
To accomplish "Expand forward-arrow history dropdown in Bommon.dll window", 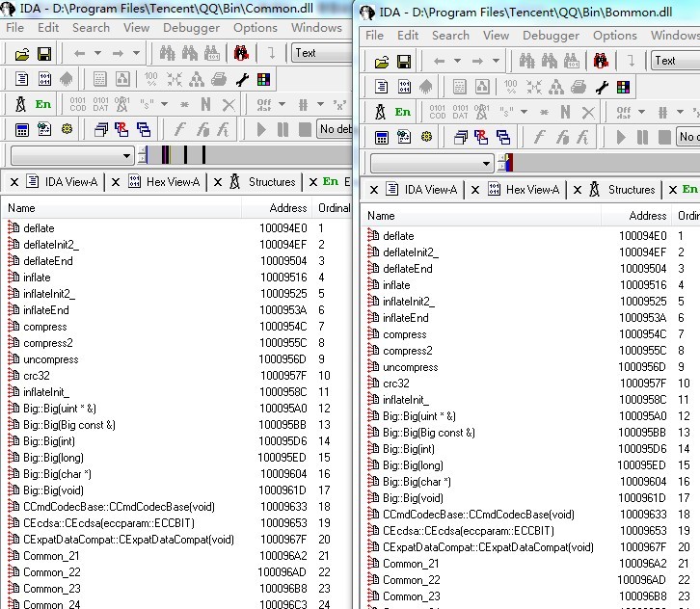I will (496, 61).
